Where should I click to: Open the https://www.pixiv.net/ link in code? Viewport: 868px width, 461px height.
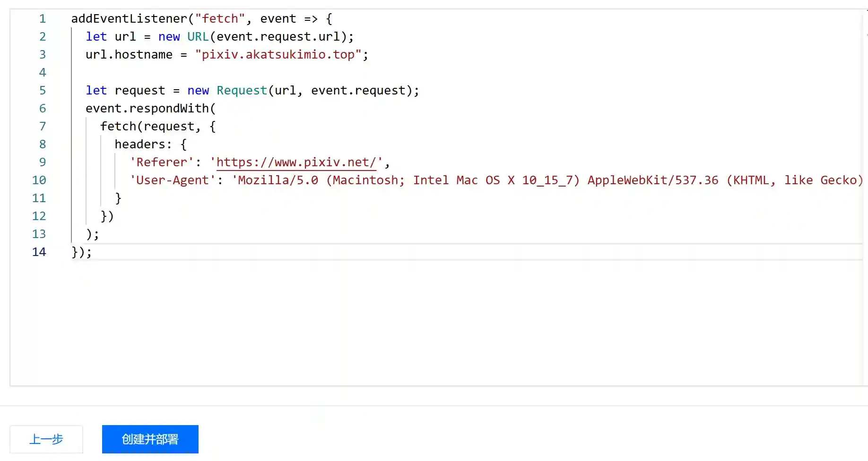pos(296,162)
